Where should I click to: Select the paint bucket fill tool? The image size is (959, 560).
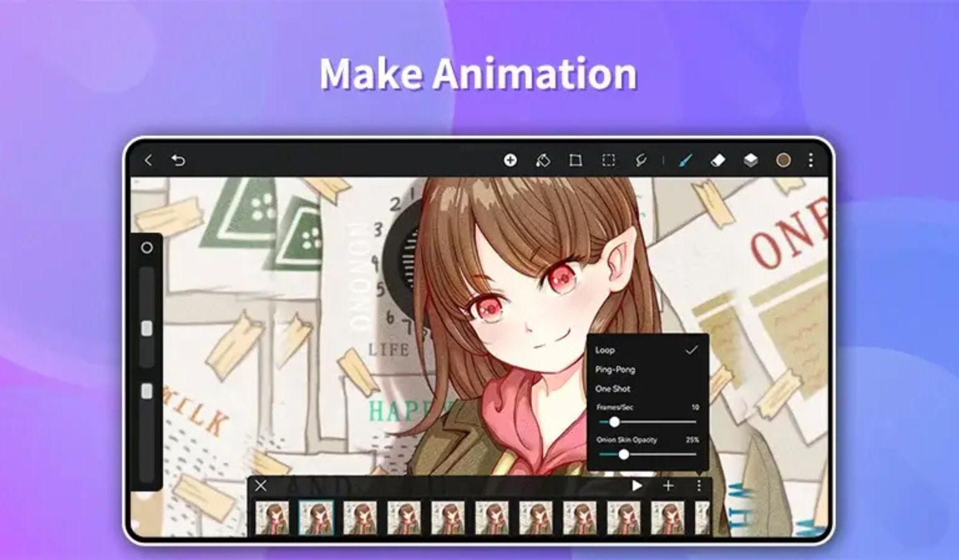tap(543, 161)
